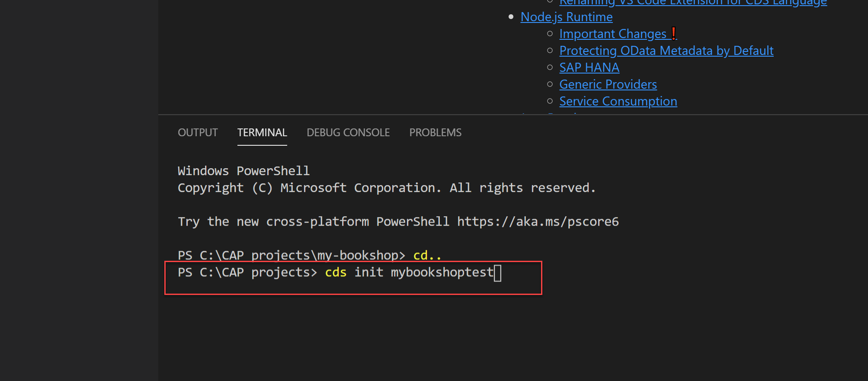868x381 pixels.
Task: Click the 'cd..' command in terminal
Action: pos(427,255)
